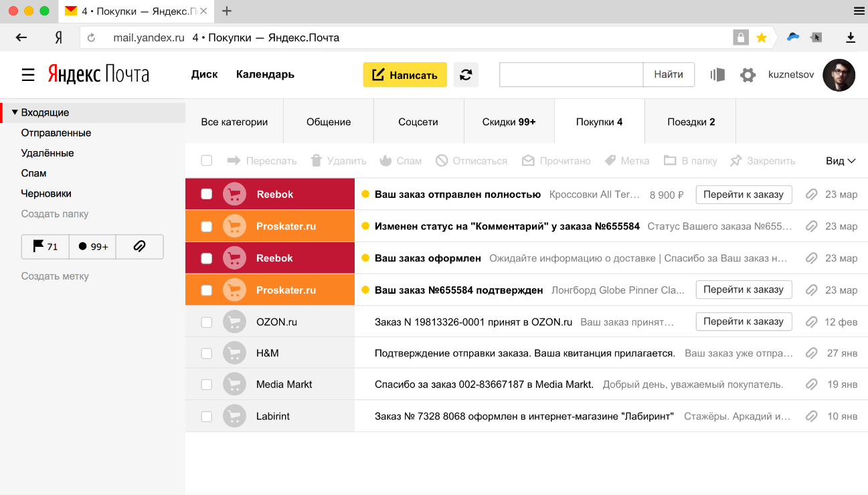Click the theme columns icon near settings

(717, 75)
